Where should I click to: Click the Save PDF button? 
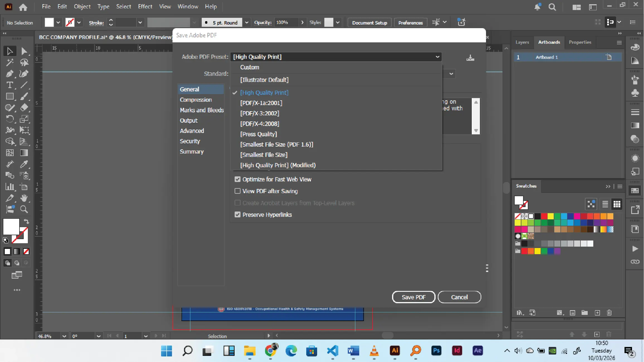coord(413,297)
